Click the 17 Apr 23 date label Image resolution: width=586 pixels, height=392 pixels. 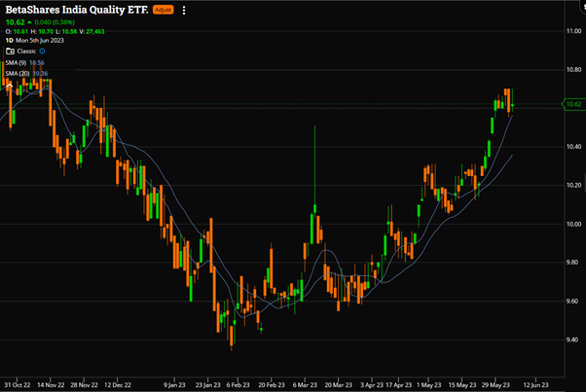(x=398, y=385)
